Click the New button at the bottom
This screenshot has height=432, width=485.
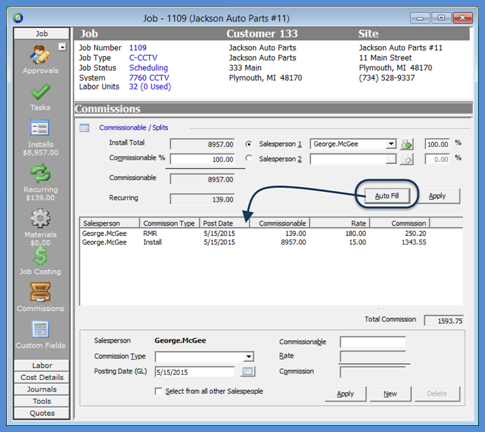point(390,394)
